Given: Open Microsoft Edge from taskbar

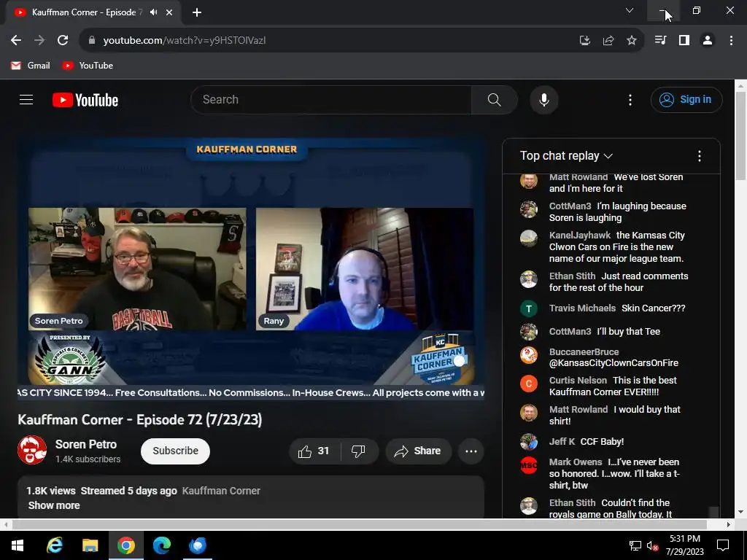Looking at the screenshot, I should point(161,545).
